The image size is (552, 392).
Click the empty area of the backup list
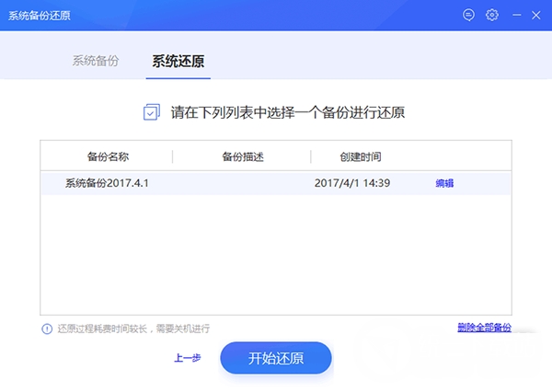tap(276, 258)
